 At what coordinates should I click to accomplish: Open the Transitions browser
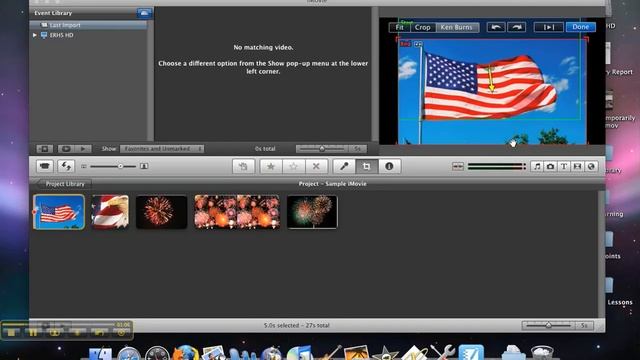(577, 166)
